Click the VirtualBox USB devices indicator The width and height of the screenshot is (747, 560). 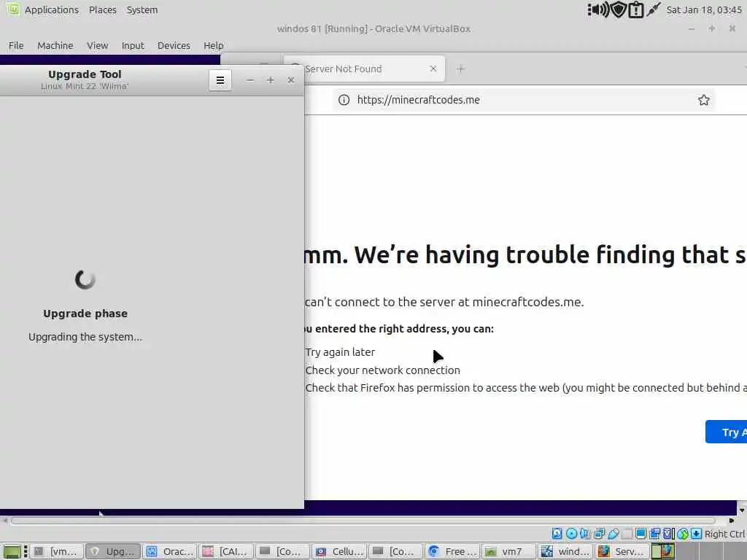(613, 534)
